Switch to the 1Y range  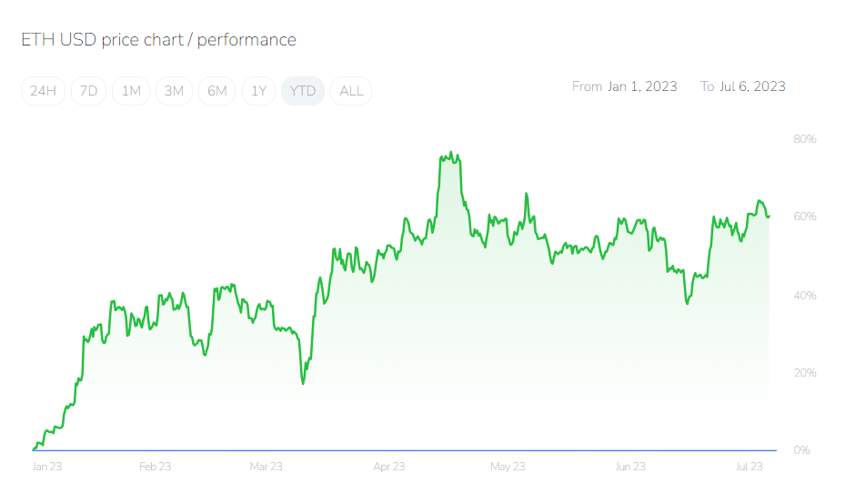(259, 91)
